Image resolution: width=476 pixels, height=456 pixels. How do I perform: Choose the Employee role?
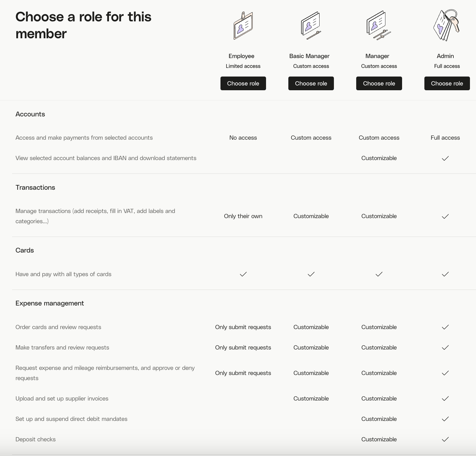tap(243, 84)
